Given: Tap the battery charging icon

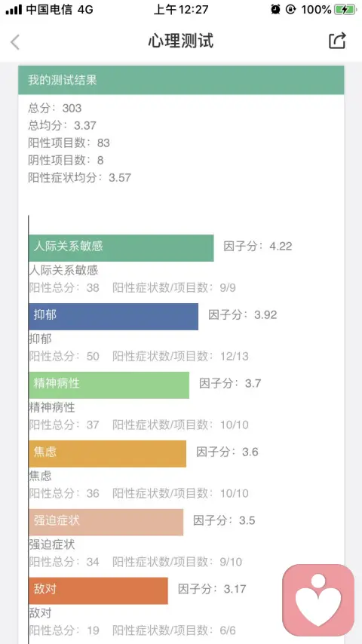Looking at the screenshot, I should tap(345, 10).
